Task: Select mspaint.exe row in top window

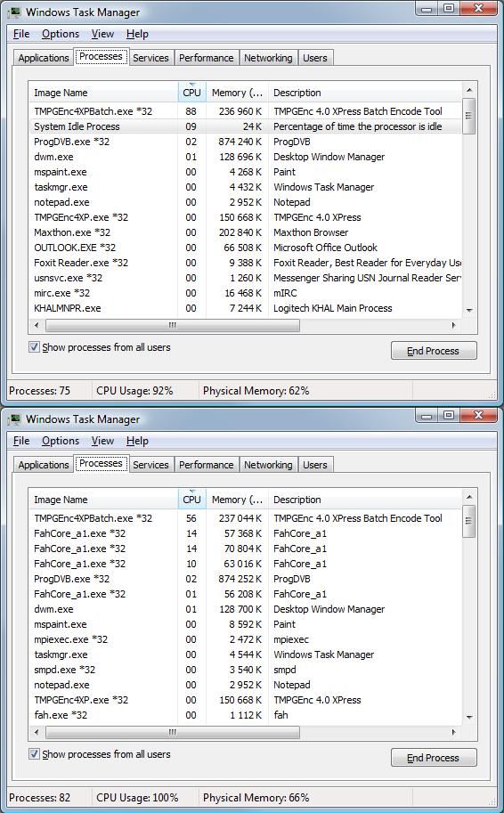Action: [x=245, y=172]
